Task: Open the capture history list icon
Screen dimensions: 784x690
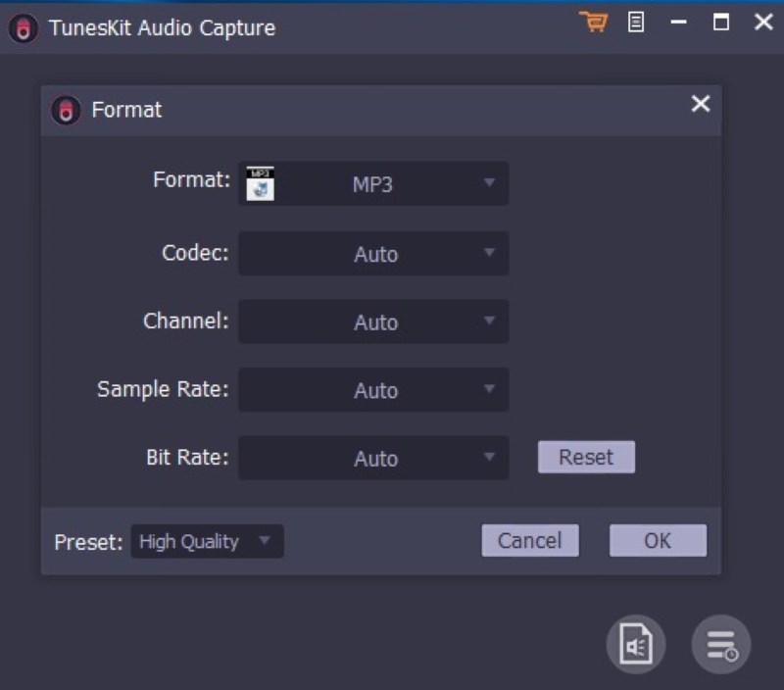Action: pyautogui.click(x=720, y=644)
